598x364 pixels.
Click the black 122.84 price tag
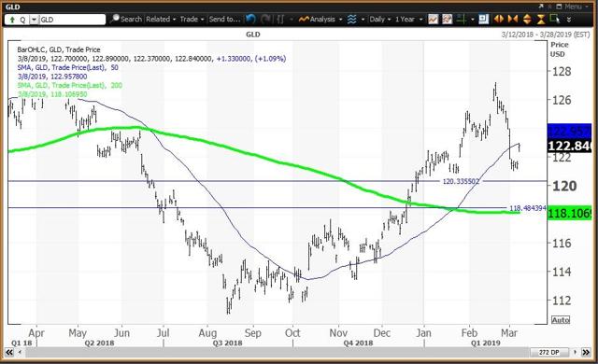point(569,146)
